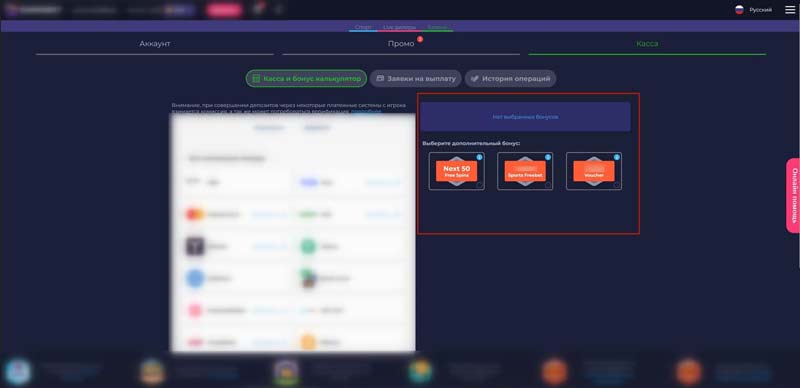Click info icon on Voucher card

pyautogui.click(x=616, y=157)
